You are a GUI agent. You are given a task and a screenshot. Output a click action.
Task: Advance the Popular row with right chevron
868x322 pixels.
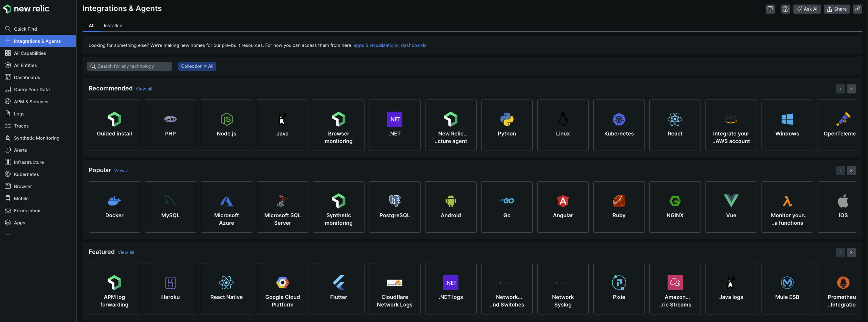pyautogui.click(x=851, y=171)
